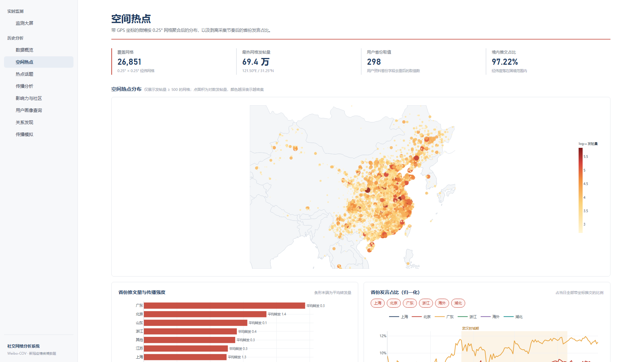Click the 其他 bar in province chart

[x=190, y=340]
